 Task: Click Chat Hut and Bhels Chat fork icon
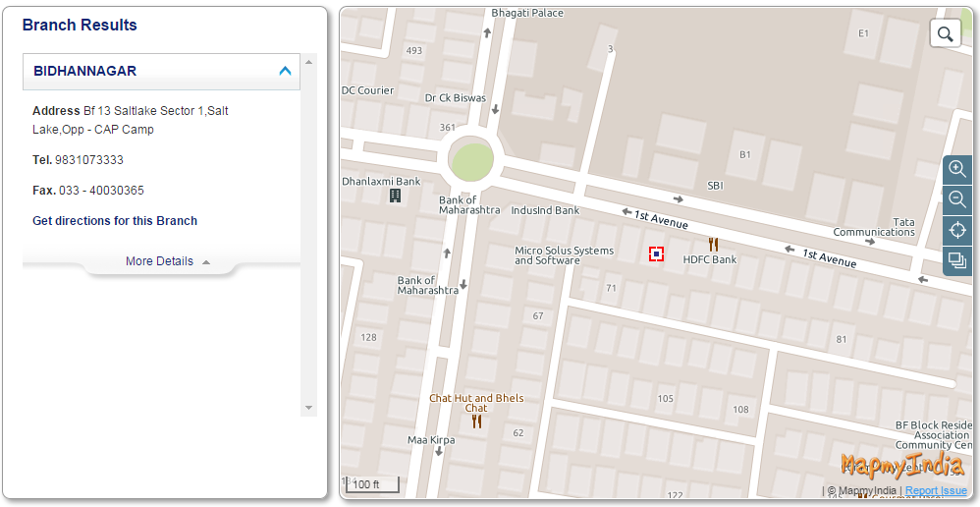(477, 422)
